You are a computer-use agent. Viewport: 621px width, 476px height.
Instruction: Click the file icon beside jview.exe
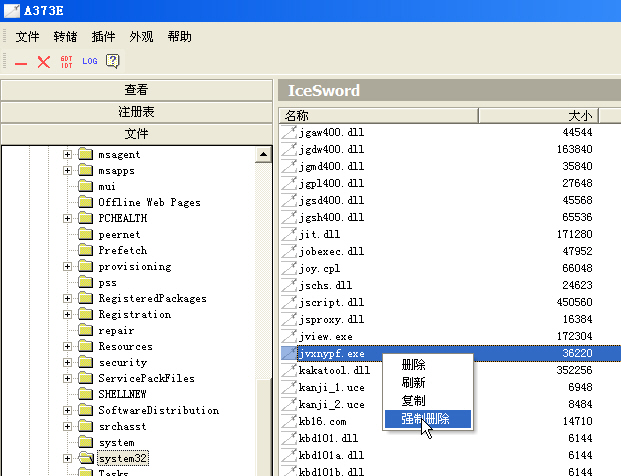pyautogui.click(x=289, y=336)
